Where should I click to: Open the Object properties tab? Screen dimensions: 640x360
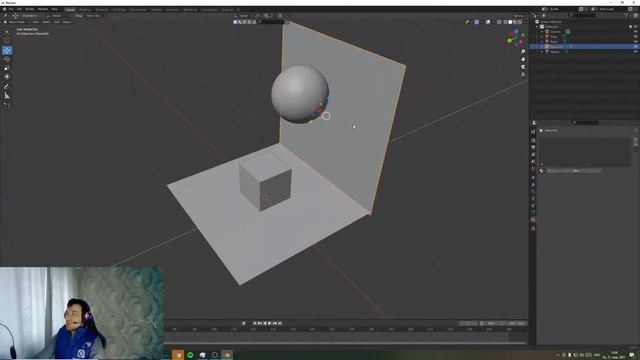pyautogui.click(x=533, y=178)
